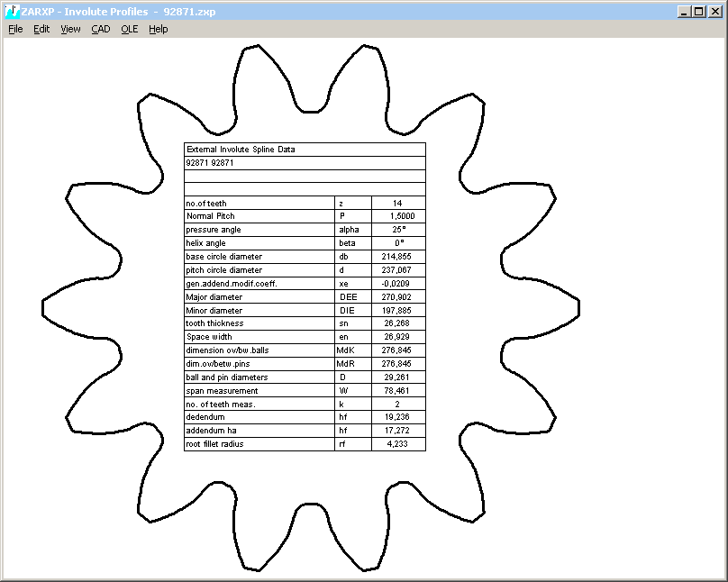Click the Minor diameter label in table

(214, 310)
